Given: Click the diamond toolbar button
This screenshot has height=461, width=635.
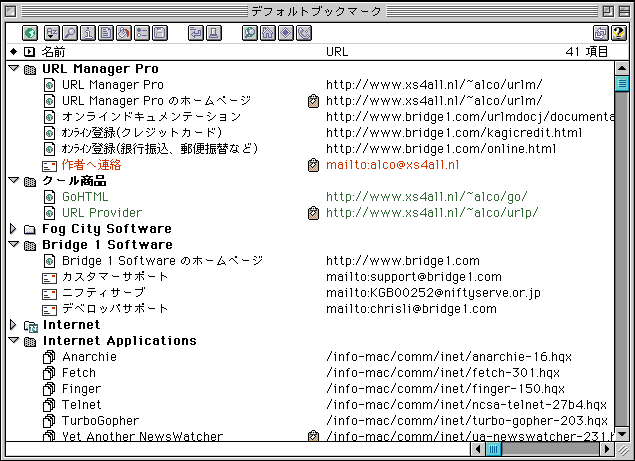Looking at the screenshot, I should click(x=286, y=33).
